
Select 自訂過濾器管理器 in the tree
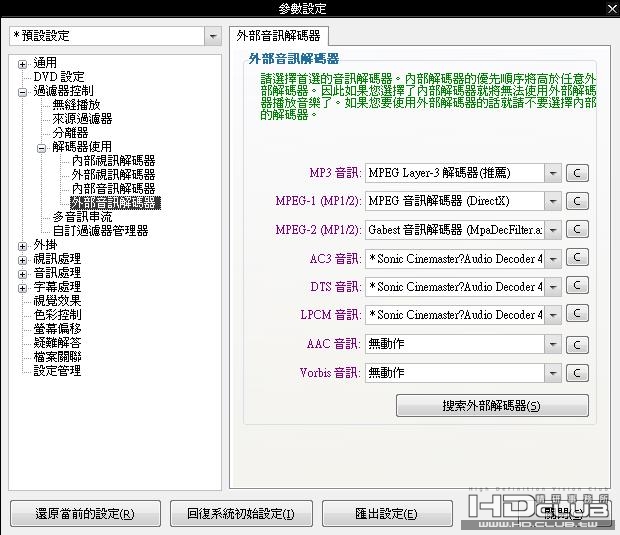tap(100, 231)
